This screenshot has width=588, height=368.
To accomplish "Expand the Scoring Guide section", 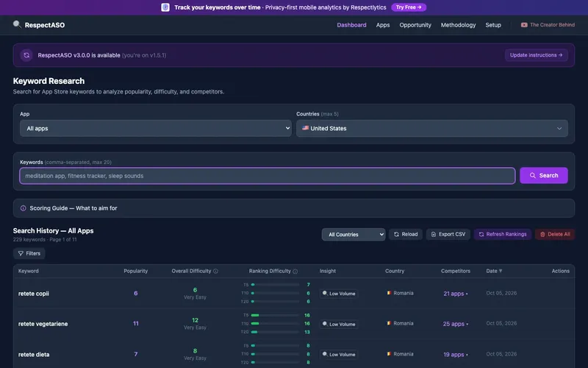I will coord(293,208).
